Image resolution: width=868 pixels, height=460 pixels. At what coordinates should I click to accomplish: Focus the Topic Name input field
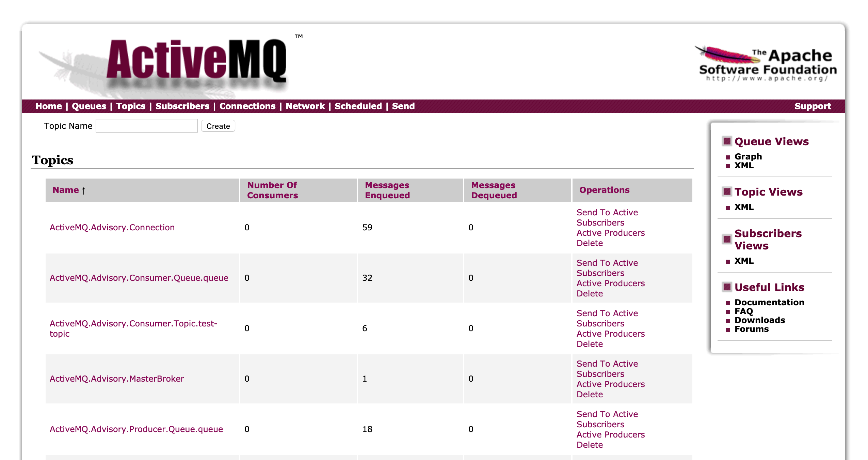click(x=147, y=126)
